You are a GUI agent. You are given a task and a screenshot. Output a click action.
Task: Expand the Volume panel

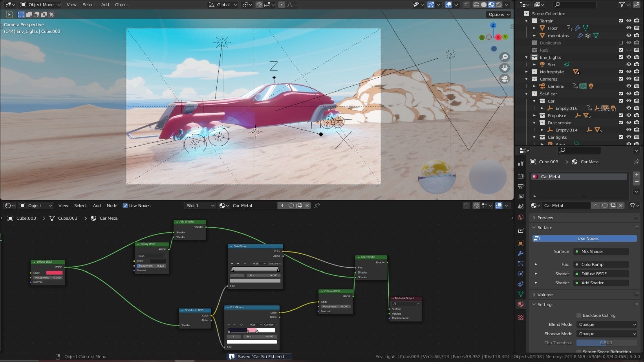click(545, 295)
